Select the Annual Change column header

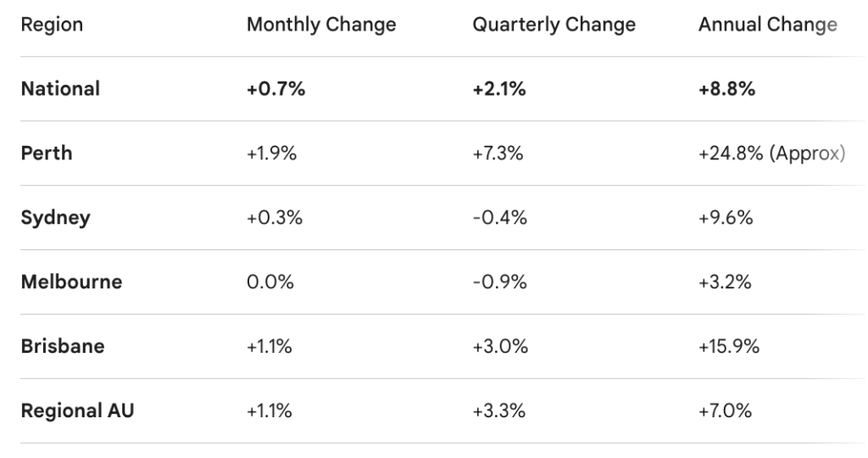click(767, 25)
